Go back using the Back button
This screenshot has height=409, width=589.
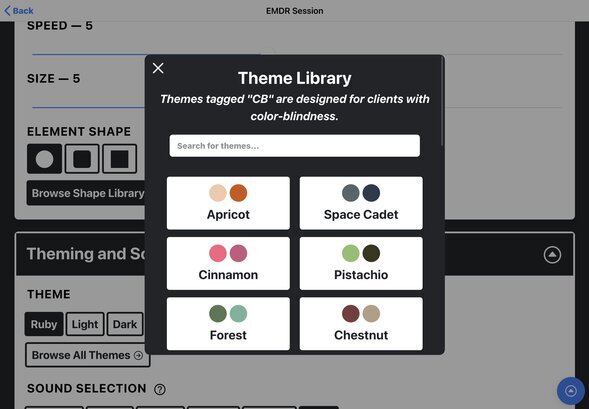tap(19, 11)
